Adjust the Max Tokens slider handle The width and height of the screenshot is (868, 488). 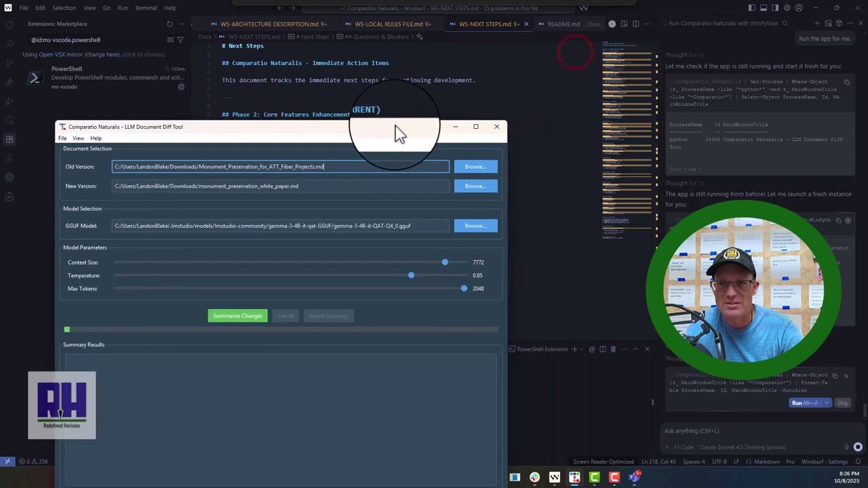(464, 289)
